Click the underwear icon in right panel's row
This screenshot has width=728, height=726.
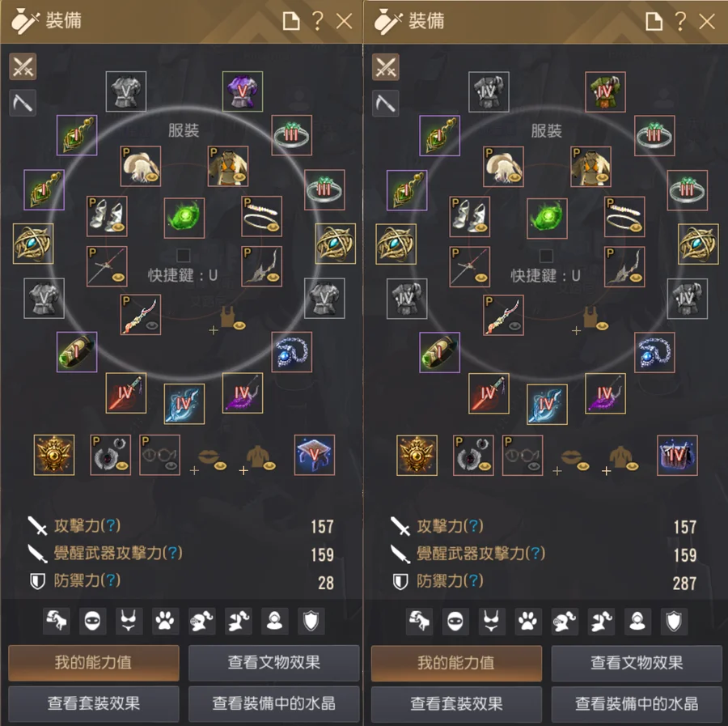(x=491, y=621)
